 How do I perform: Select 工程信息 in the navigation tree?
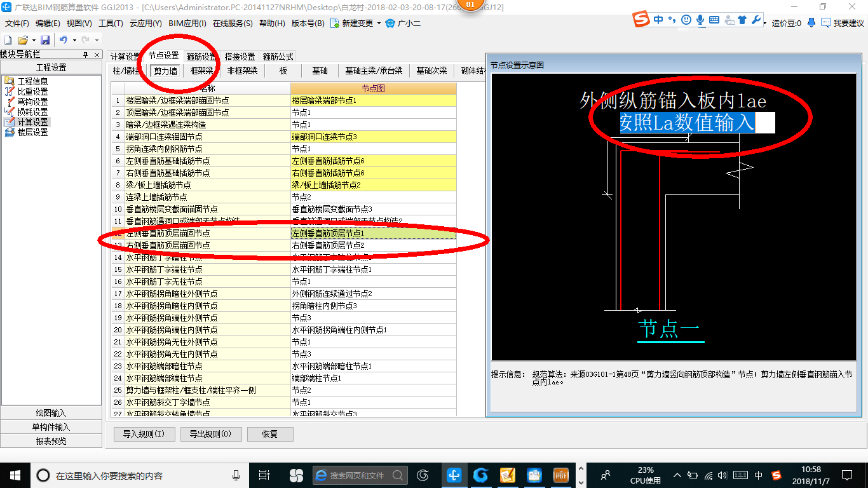click(32, 81)
